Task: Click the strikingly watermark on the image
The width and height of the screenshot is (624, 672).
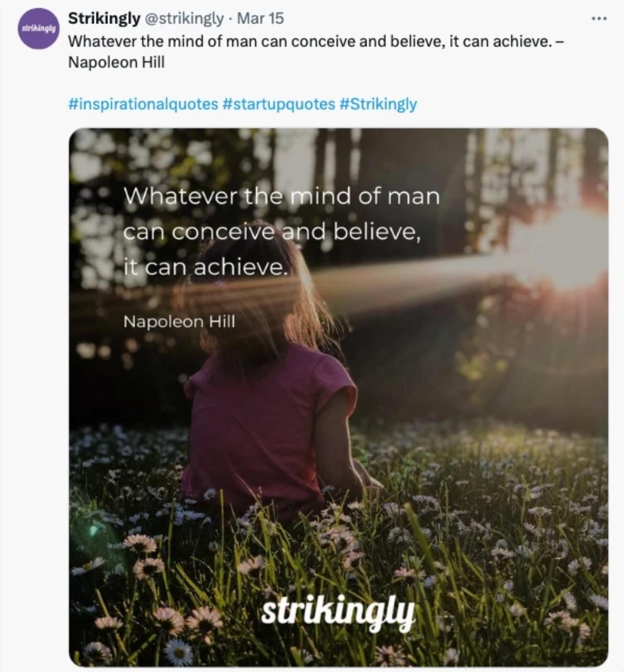Action: point(339,612)
